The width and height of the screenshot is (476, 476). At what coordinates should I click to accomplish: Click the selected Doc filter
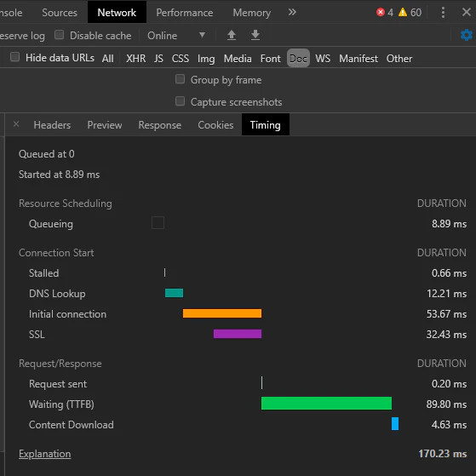298,58
